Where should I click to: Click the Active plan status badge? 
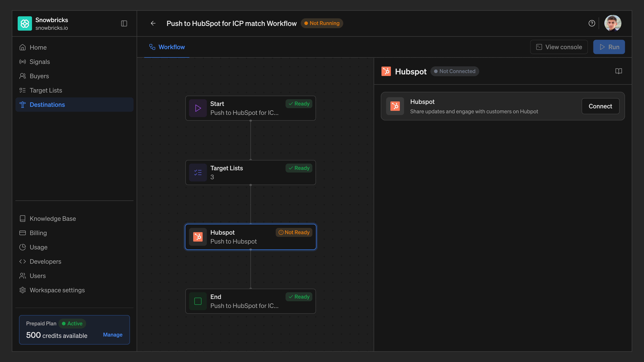[x=72, y=324]
